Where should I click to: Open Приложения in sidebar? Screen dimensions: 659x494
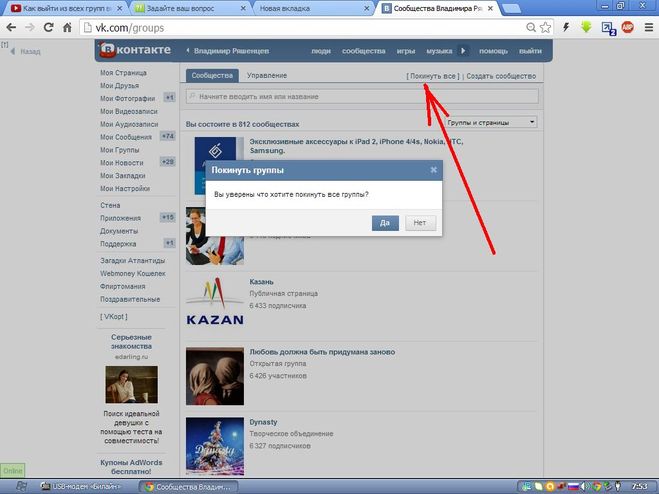point(120,218)
